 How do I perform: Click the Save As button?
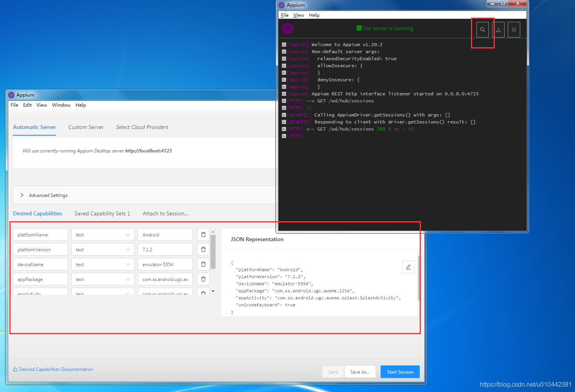(x=360, y=372)
